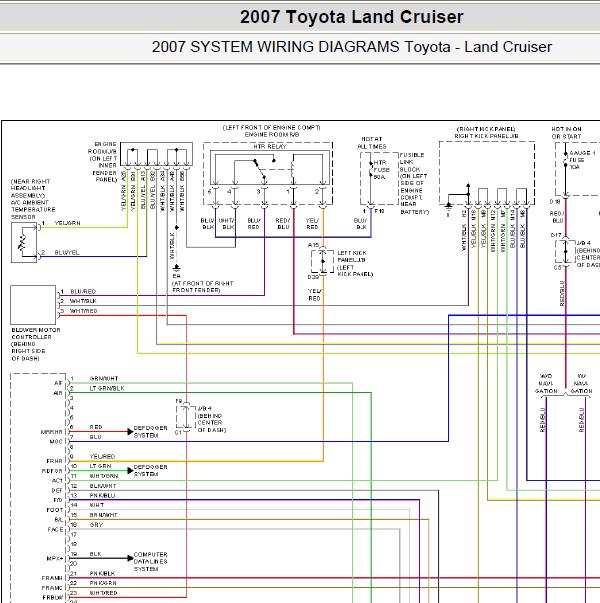Click the MPX+ terminal label
The height and width of the screenshot is (603, 600).
pyautogui.click(x=55, y=558)
